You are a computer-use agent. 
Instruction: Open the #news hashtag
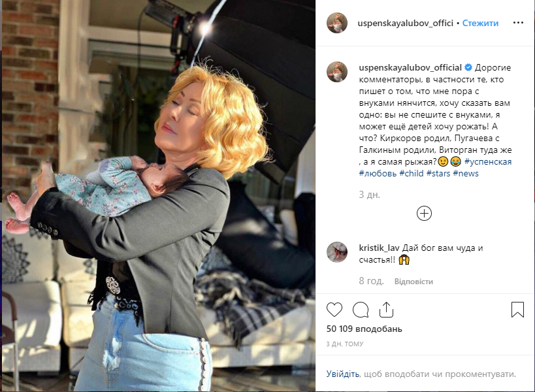466,173
